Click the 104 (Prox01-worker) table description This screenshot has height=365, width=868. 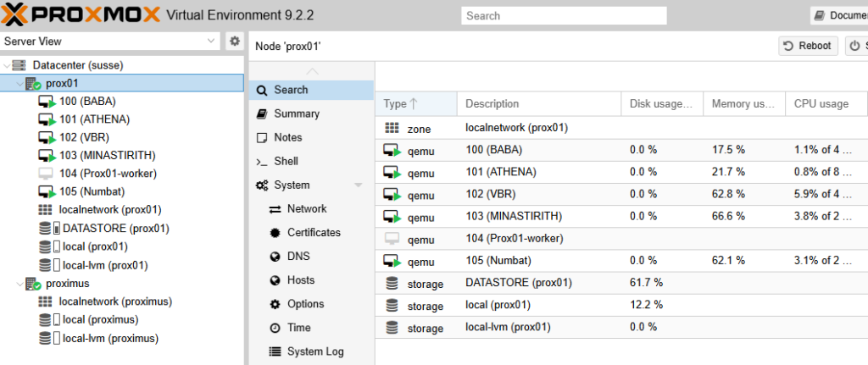515,239
